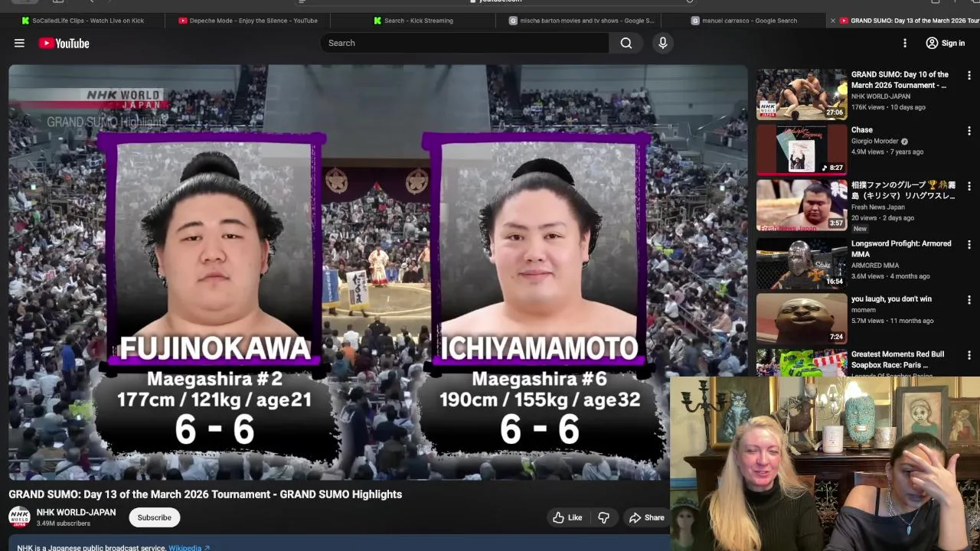
Task: Open NHK WORLD-JAPAN channel avatar
Action: pos(19,517)
